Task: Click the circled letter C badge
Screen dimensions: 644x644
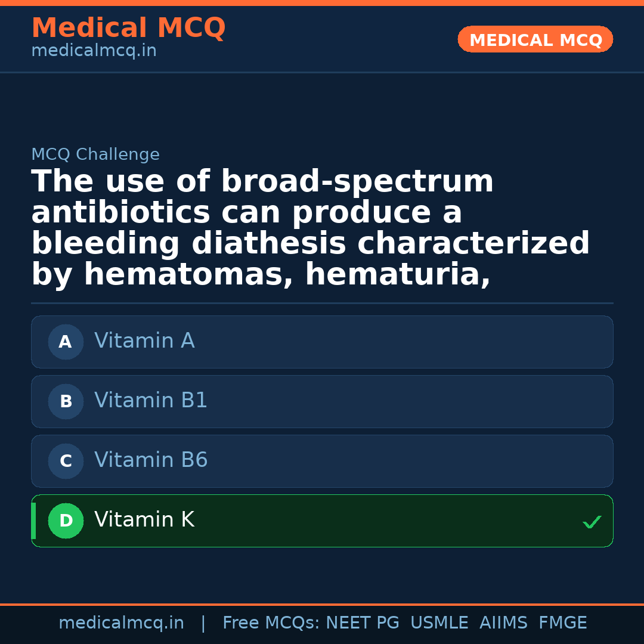Action: coord(66,462)
